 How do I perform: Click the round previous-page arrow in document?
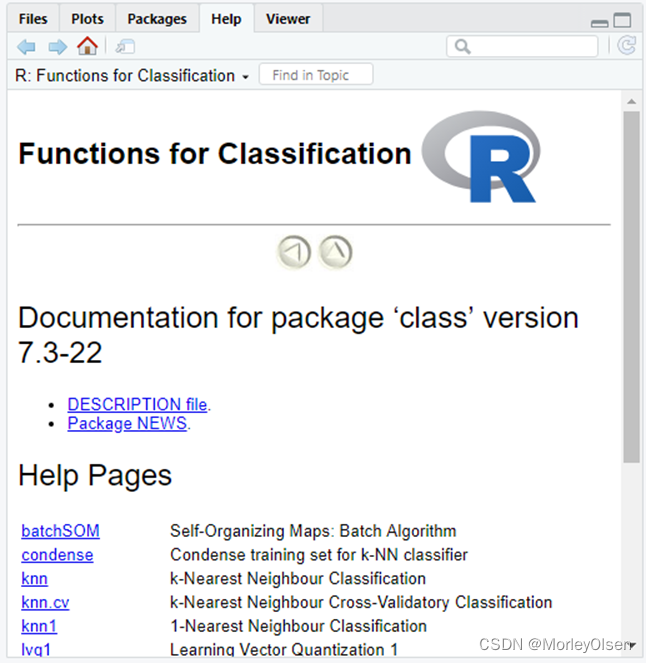tap(294, 252)
